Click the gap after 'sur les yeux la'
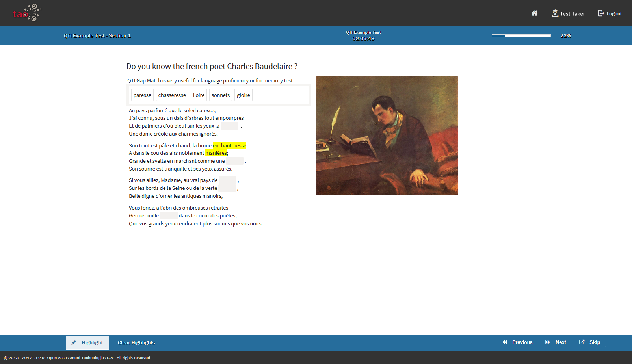 click(x=229, y=126)
